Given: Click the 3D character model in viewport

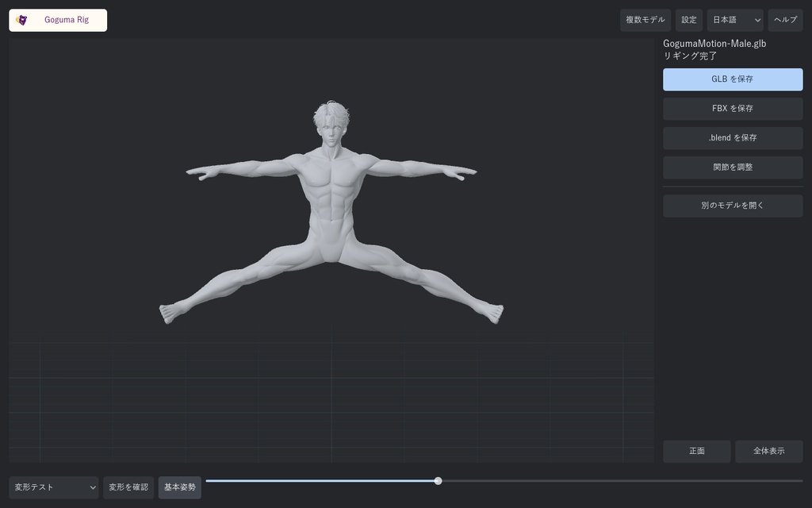Looking at the screenshot, I should 331,213.
